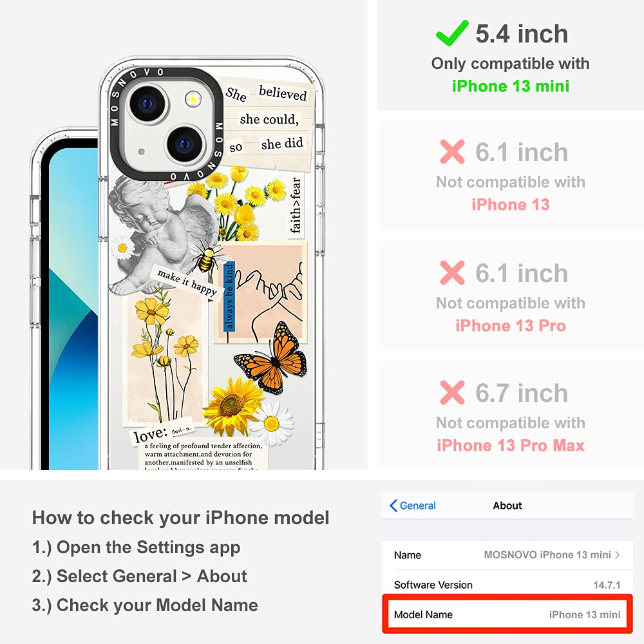Click the red X above iPhone 13 Pro

pyautogui.click(x=452, y=272)
